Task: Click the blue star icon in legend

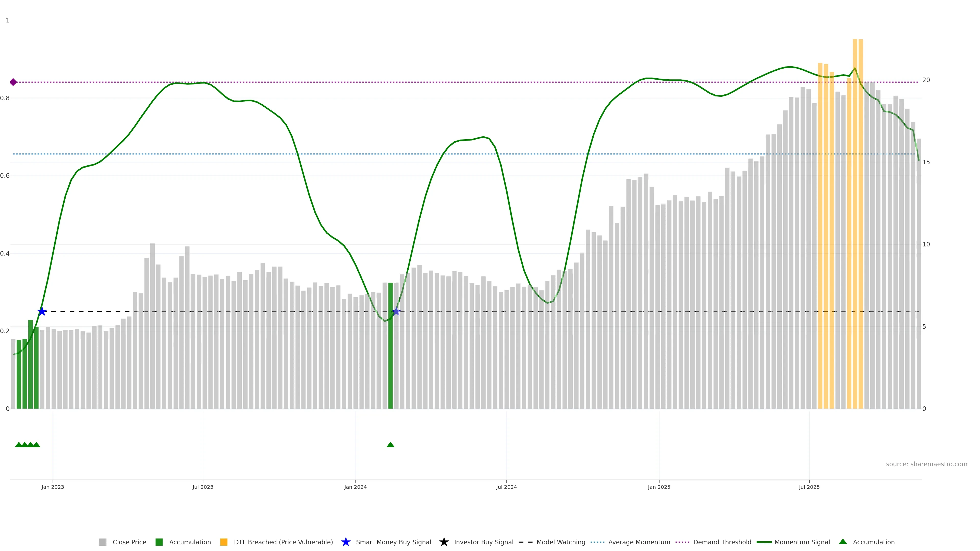Action: point(346,542)
